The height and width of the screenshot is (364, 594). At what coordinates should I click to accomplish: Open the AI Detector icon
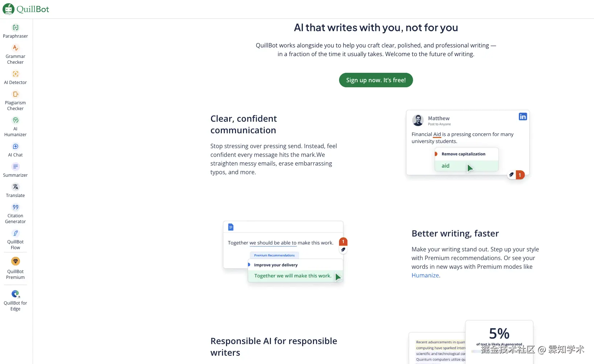pyautogui.click(x=15, y=74)
